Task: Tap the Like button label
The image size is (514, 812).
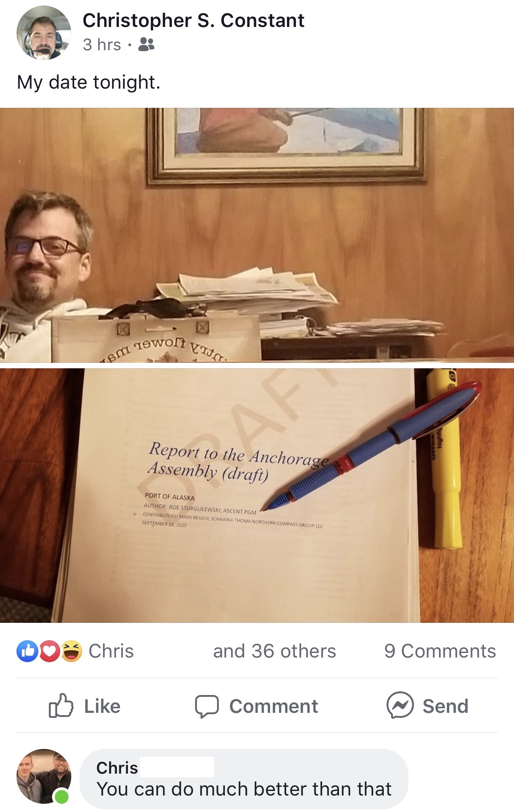Action: pyautogui.click(x=102, y=706)
